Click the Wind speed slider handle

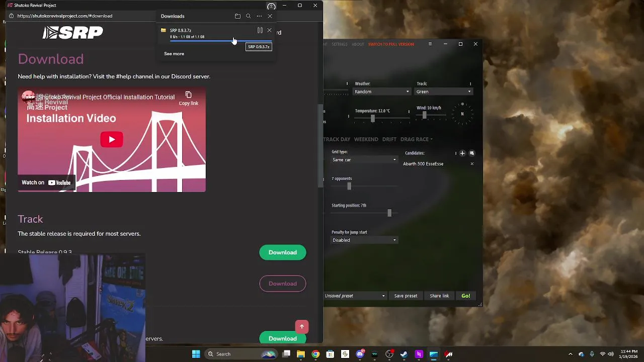(x=425, y=115)
